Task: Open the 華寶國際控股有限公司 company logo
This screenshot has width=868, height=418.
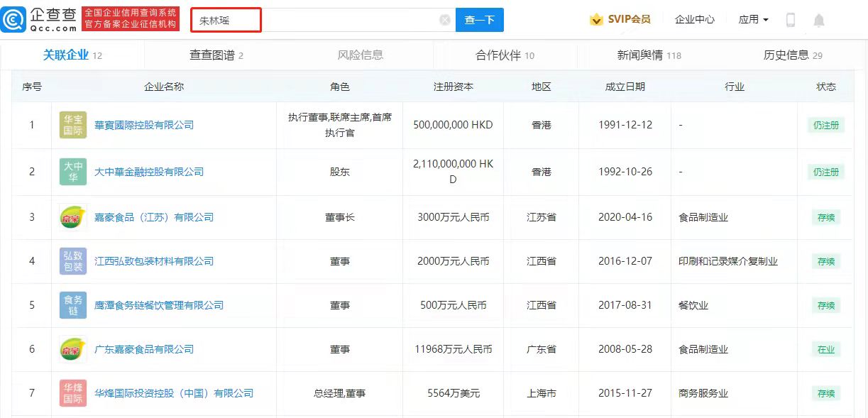Action: (73, 125)
